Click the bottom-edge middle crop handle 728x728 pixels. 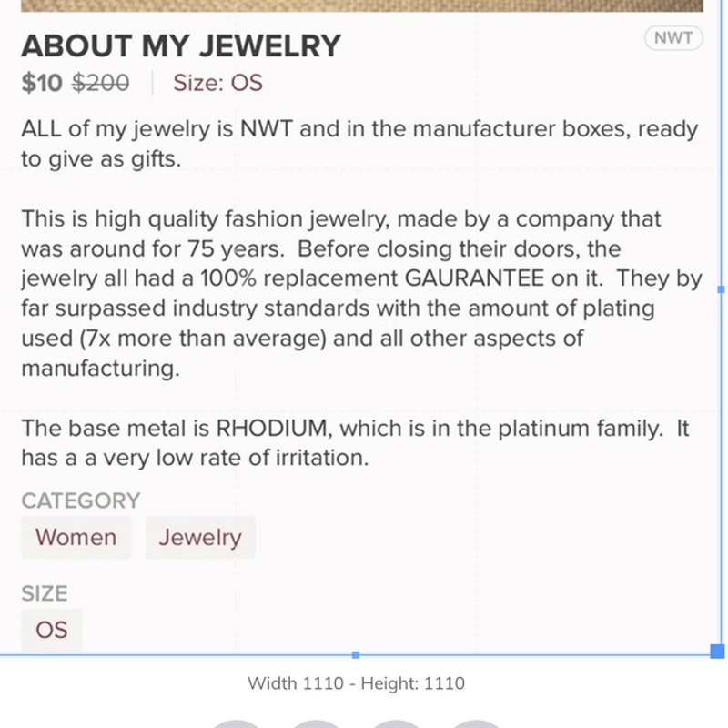356,654
